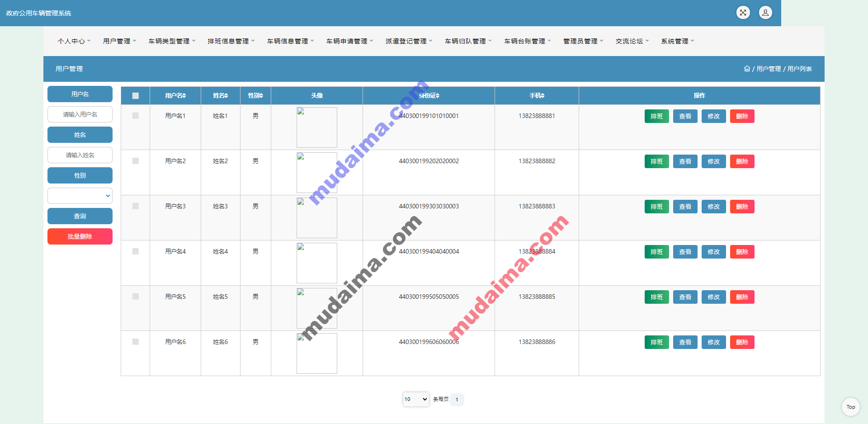The height and width of the screenshot is (424, 868).
Task: Go to page 1 in pagination
Action: (457, 400)
